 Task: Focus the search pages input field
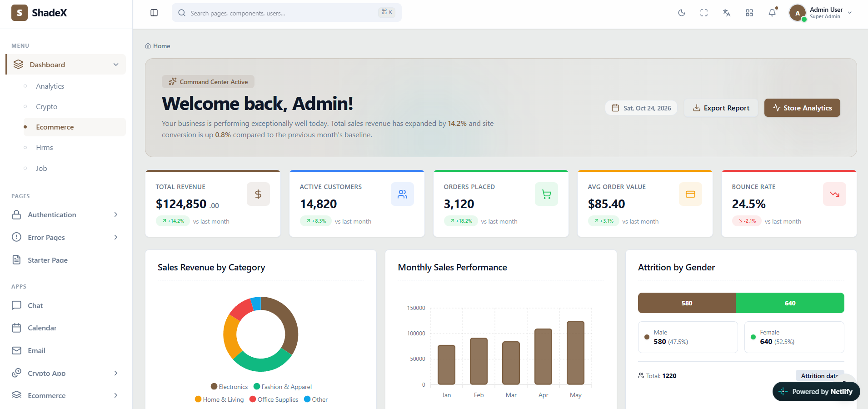(286, 13)
